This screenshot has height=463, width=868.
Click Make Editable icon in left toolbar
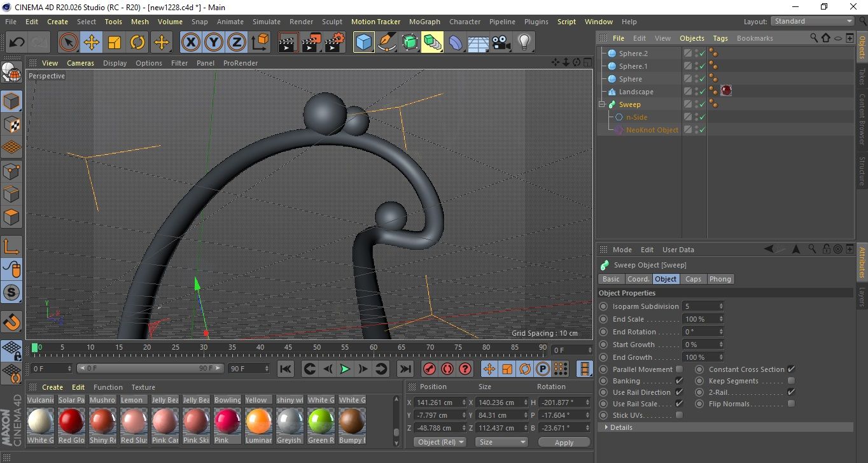tap(11, 73)
